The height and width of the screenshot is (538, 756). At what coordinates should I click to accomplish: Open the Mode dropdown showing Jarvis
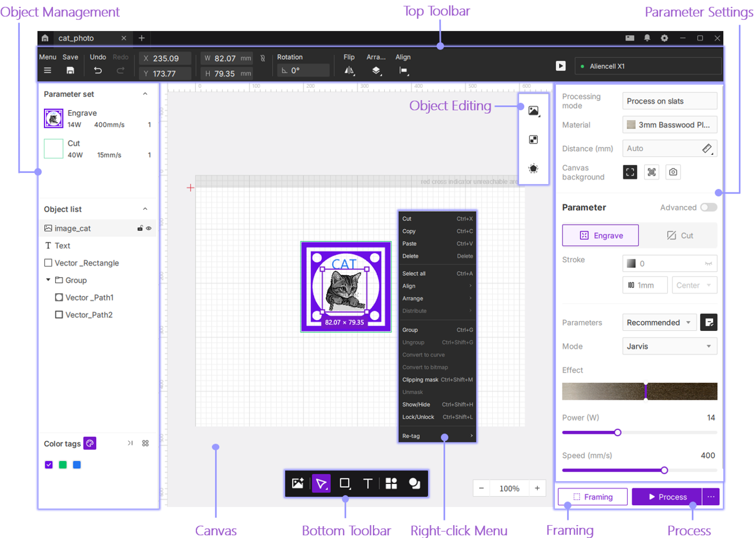point(669,347)
